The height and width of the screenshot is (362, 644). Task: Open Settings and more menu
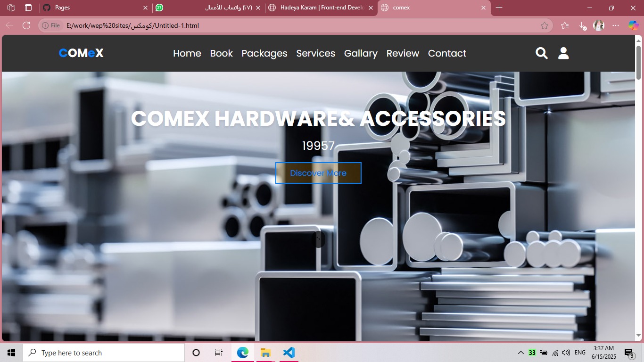pos(616,25)
